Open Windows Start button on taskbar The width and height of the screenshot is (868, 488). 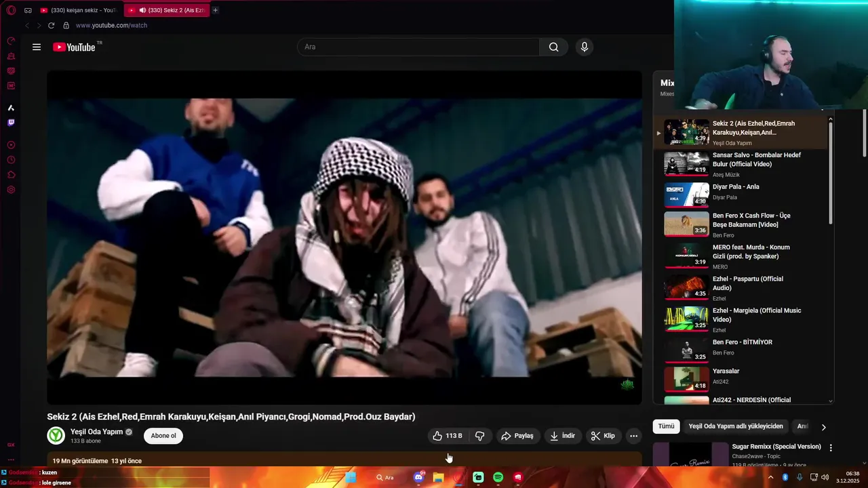point(351,477)
